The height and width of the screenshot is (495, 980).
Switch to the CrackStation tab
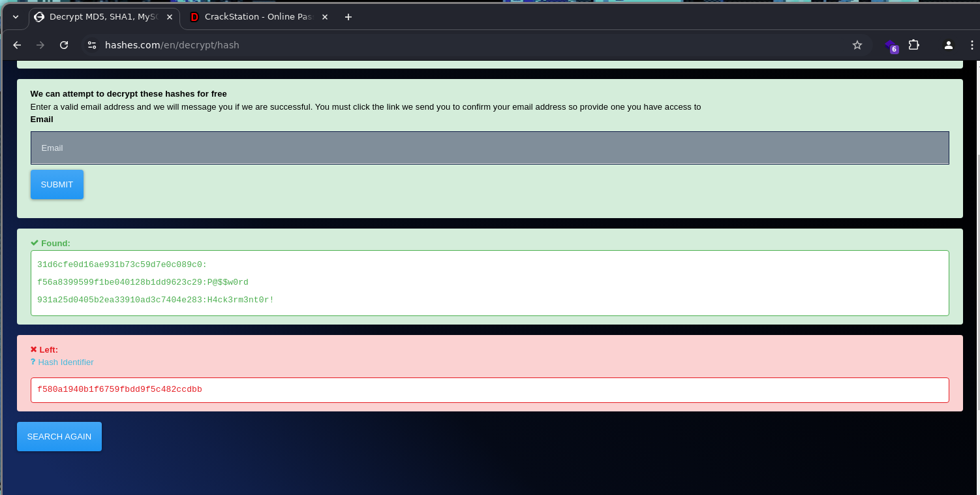[x=259, y=17]
